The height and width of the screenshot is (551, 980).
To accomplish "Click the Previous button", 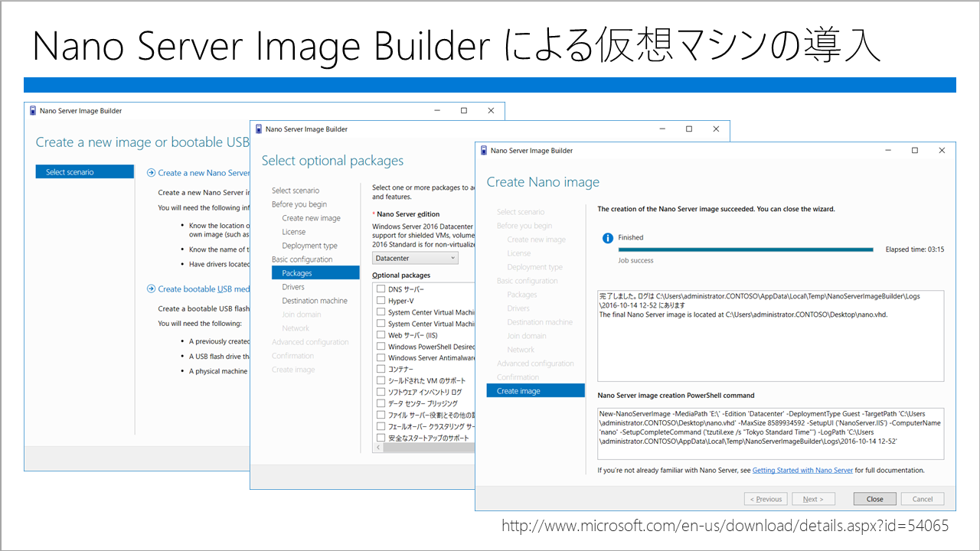I will pyautogui.click(x=766, y=499).
